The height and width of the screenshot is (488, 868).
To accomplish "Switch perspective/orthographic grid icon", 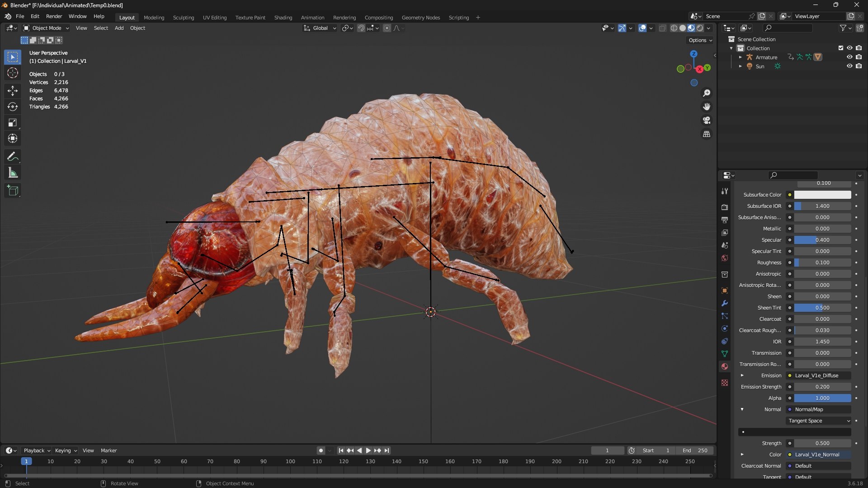I will pos(707,134).
